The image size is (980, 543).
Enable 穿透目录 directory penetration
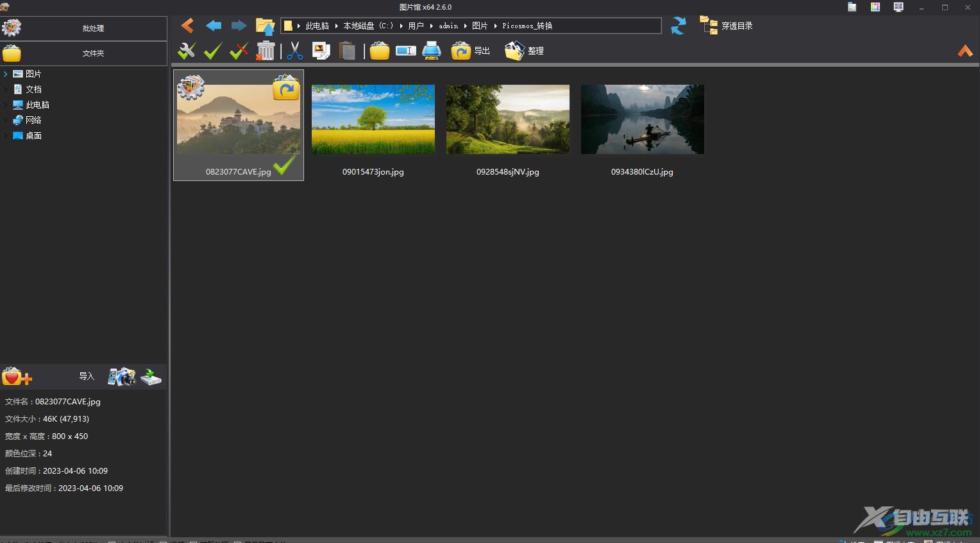(726, 26)
